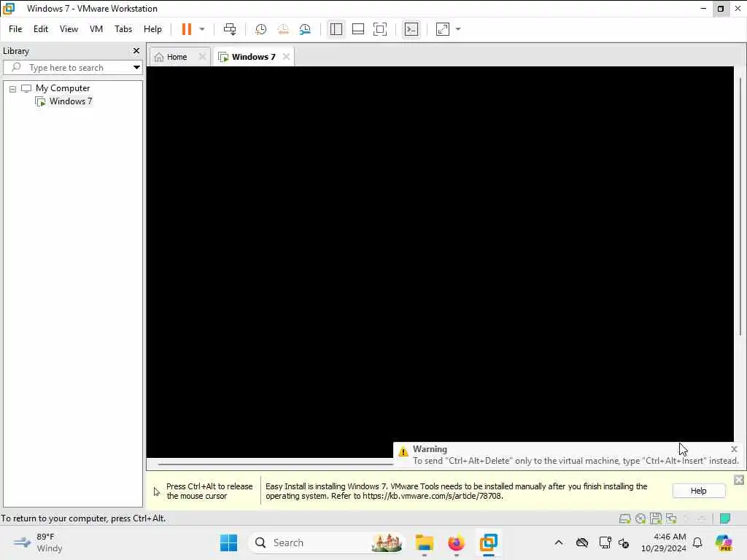
Task: Close the Windows 7 tab
Action: 286,57
